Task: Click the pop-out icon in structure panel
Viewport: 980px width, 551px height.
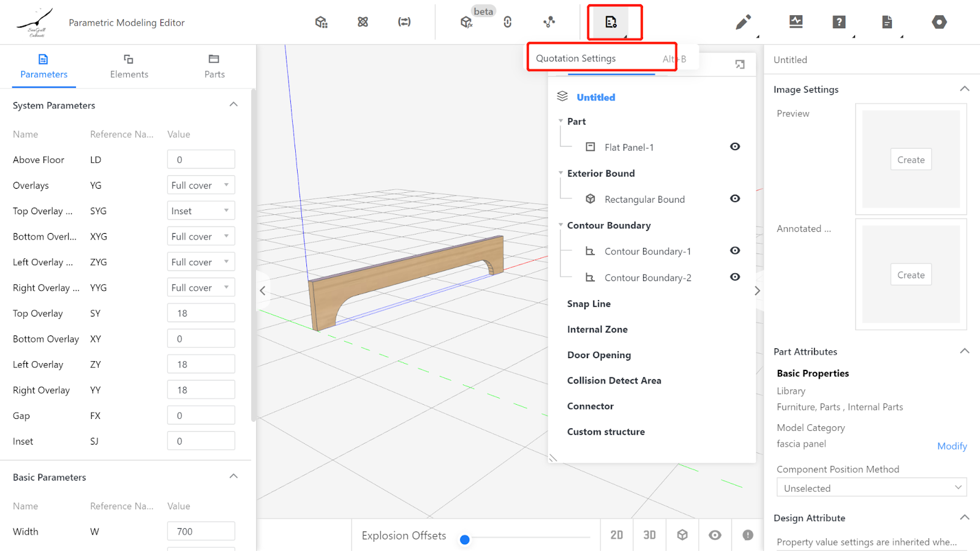Action: [x=740, y=64]
